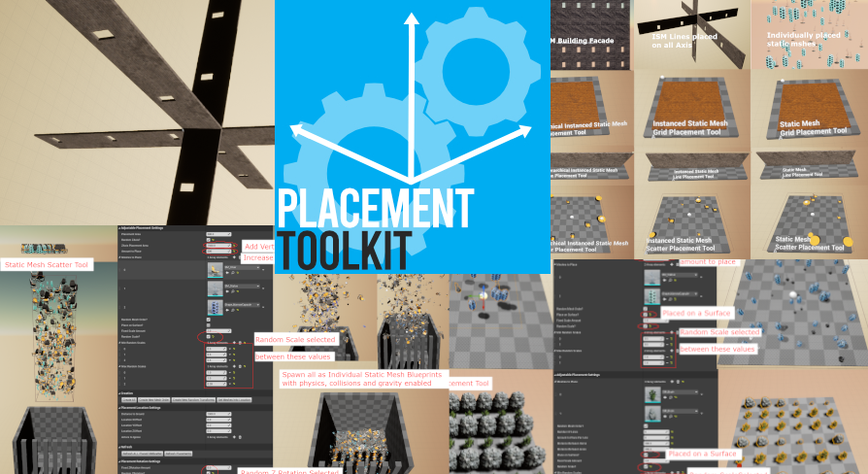868x474 pixels.
Task: Open the SM_Statue mesh dropdown in left panel
Action: coord(242,287)
